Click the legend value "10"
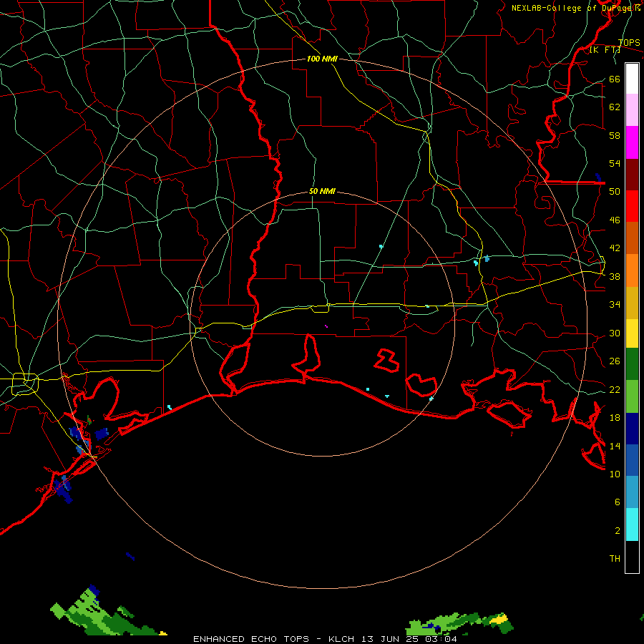 615,474
